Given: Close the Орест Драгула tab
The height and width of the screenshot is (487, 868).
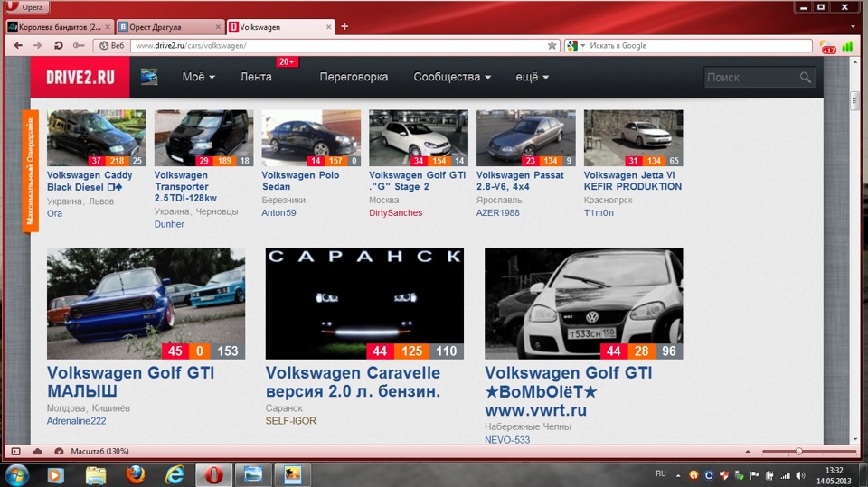Looking at the screenshot, I should click(218, 26).
